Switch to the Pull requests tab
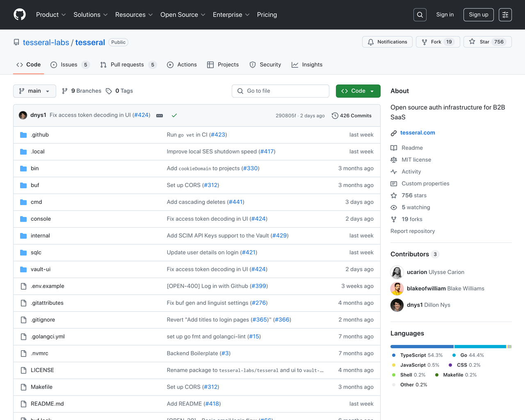The image size is (525, 420). 128,65
